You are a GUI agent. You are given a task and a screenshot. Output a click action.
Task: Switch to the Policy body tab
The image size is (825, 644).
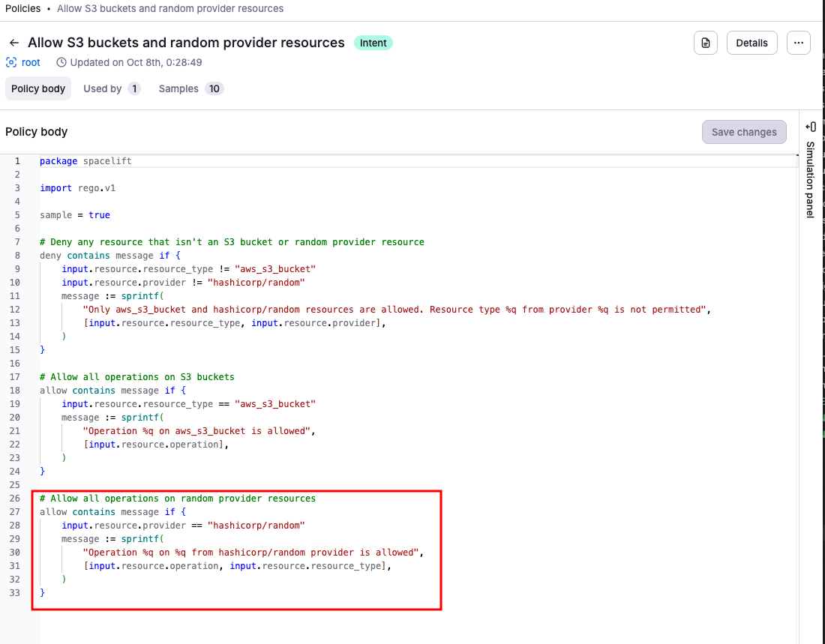pos(38,88)
